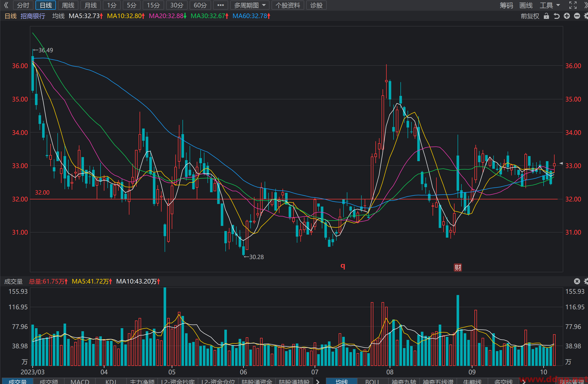
Task: Click volume MA10:43.20万 legend
Action: click(138, 281)
